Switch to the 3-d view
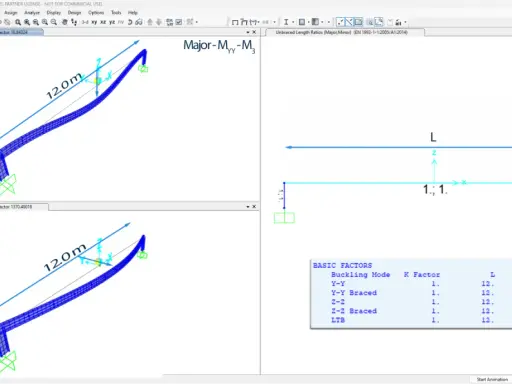The width and height of the screenshot is (512, 384). 85,22
